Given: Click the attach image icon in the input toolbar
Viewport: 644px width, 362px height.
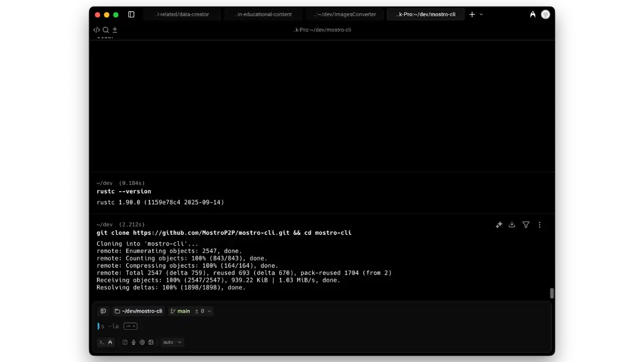Looking at the screenshot, I should tap(151, 342).
